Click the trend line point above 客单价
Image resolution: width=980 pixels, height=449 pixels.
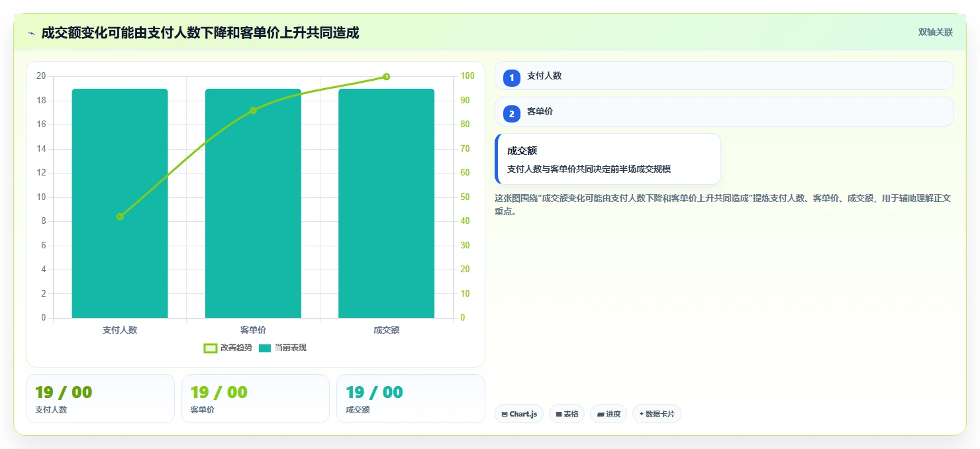pyautogui.click(x=253, y=111)
